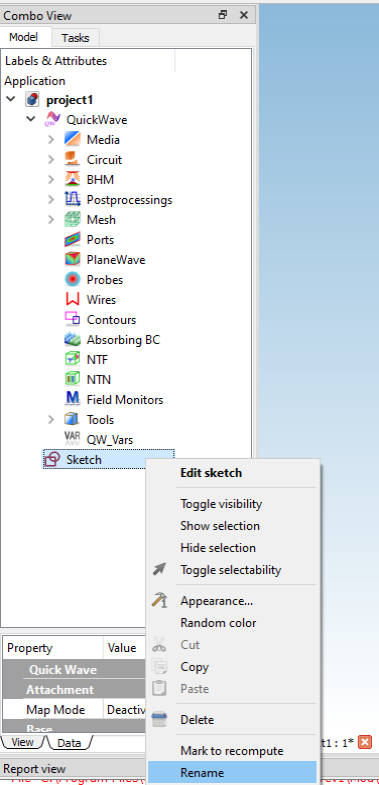Expand the Media tree node

[51, 140]
